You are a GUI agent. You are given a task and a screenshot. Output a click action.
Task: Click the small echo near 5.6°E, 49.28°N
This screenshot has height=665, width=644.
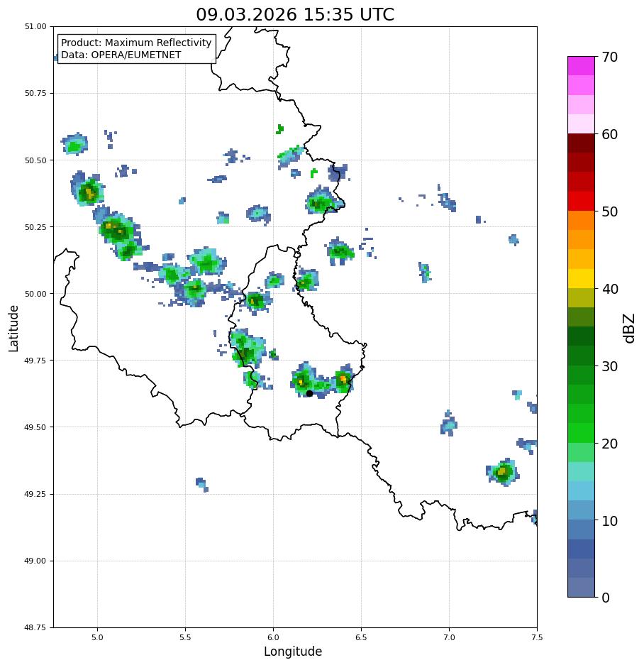pos(202,484)
